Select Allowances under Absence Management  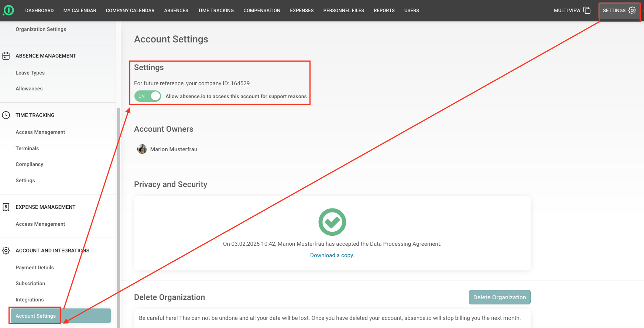click(x=29, y=89)
